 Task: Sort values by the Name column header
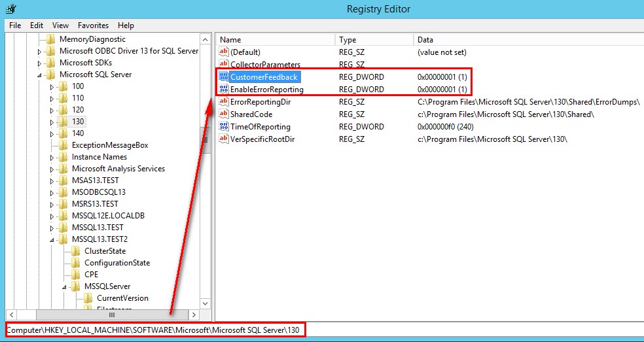pos(275,40)
